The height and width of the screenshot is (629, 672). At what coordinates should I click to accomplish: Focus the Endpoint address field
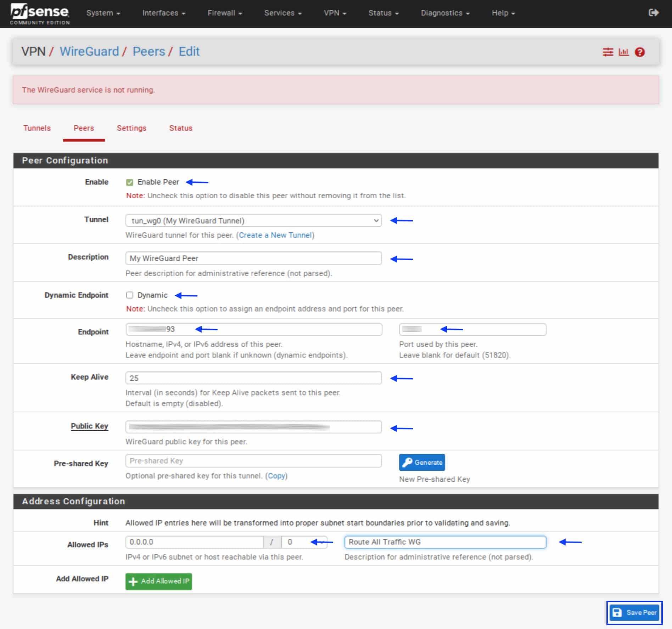[253, 329]
